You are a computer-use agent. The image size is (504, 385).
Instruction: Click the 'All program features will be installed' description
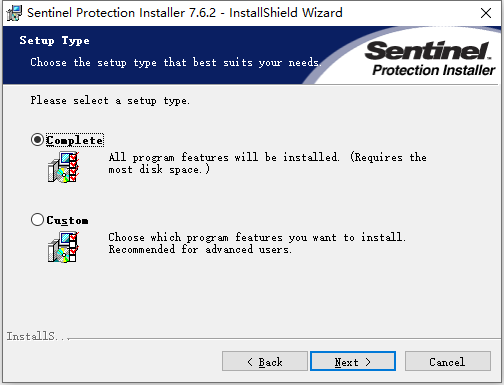(x=268, y=163)
